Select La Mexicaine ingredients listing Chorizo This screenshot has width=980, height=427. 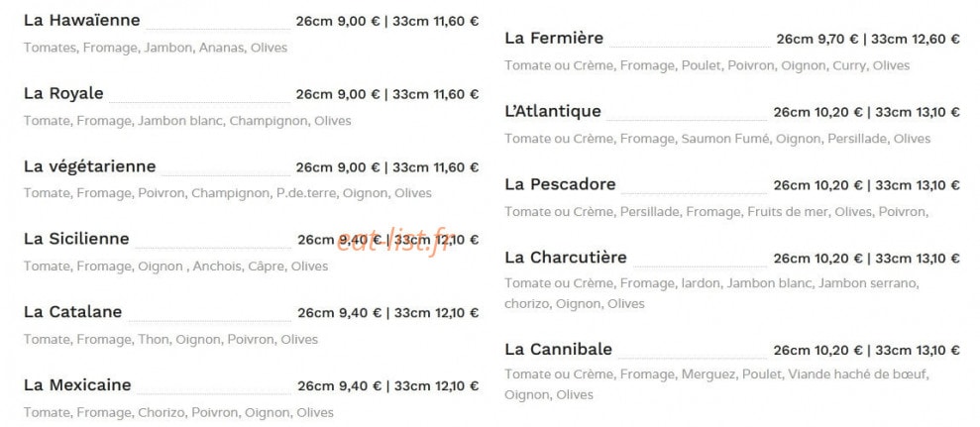(x=178, y=412)
